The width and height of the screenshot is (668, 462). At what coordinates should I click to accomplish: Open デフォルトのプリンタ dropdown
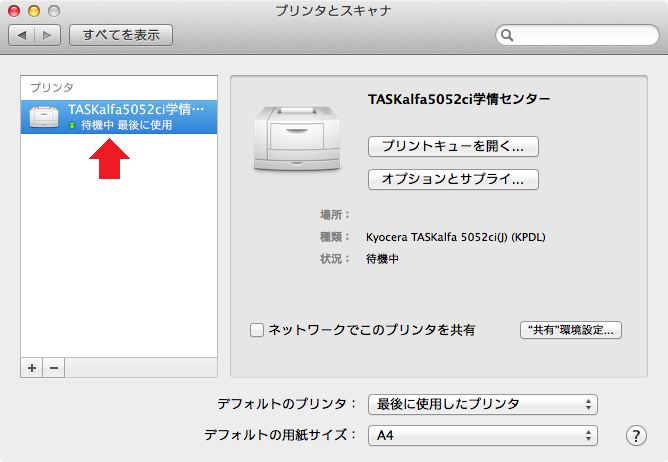click(483, 404)
